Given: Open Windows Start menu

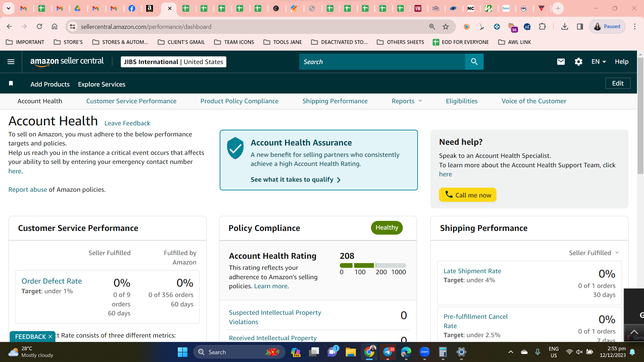Looking at the screenshot, I should pyautogui.click(x=182, y=352).
